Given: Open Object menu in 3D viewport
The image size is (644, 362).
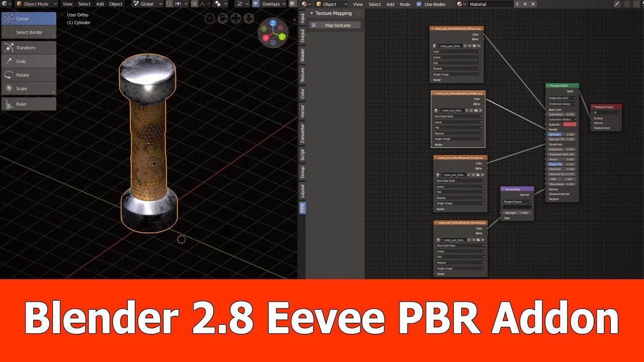Looking at the screenshot, I should [x=116, y=4].
